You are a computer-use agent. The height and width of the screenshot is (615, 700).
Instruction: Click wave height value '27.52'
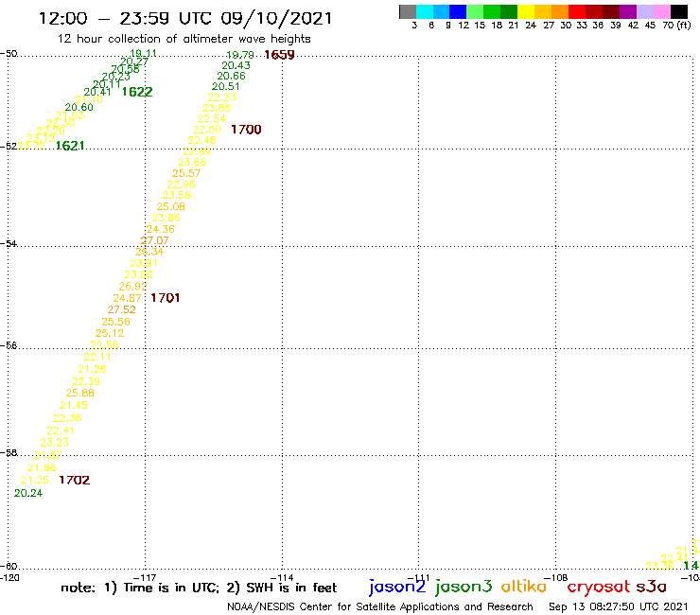click(121, 309)
